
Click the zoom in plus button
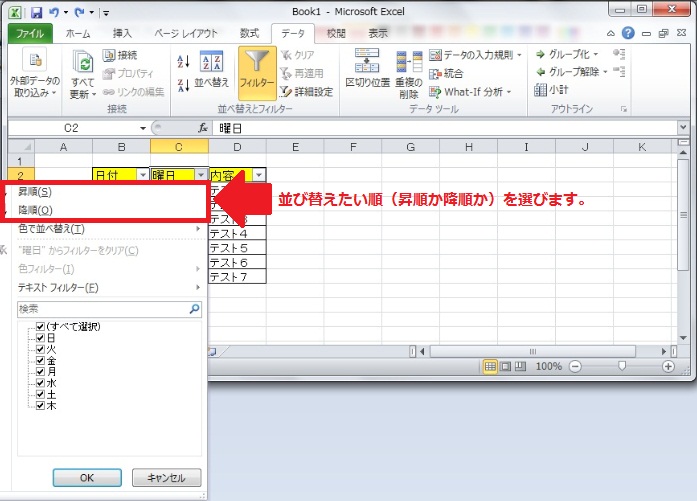click(668, 366)
